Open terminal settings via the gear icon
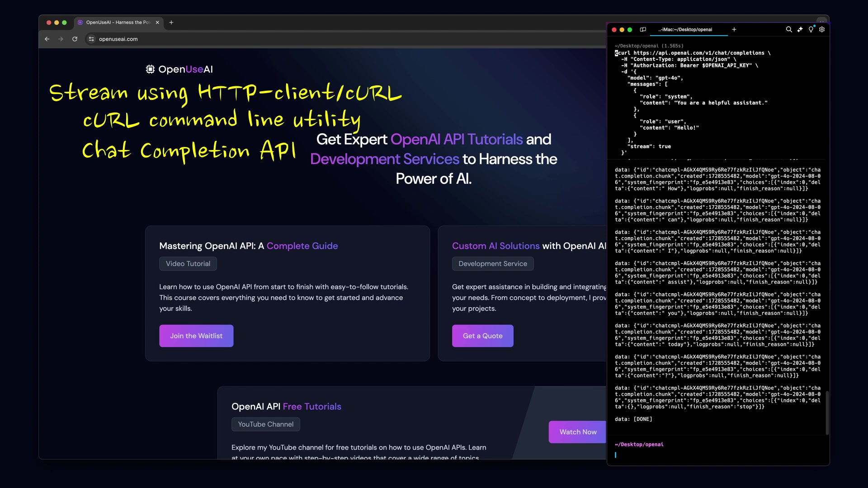868x488 pixels. (822, 29)
